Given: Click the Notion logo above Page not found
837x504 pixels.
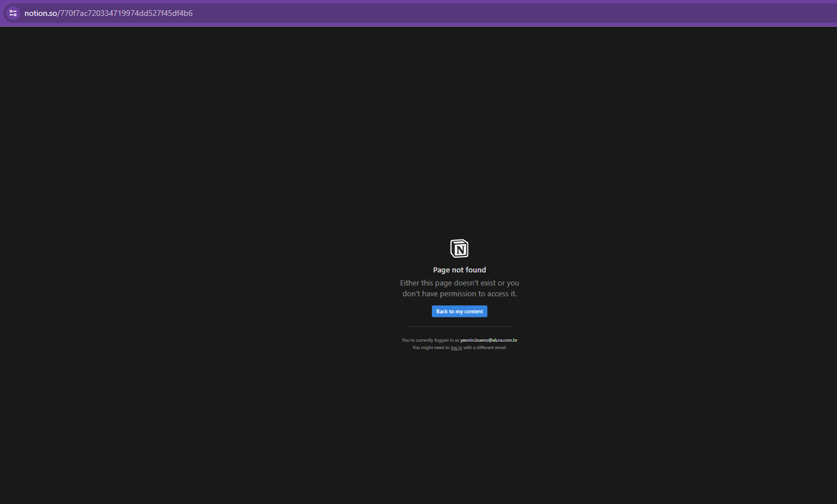Looking at the screenshot, I should point(459,249).
